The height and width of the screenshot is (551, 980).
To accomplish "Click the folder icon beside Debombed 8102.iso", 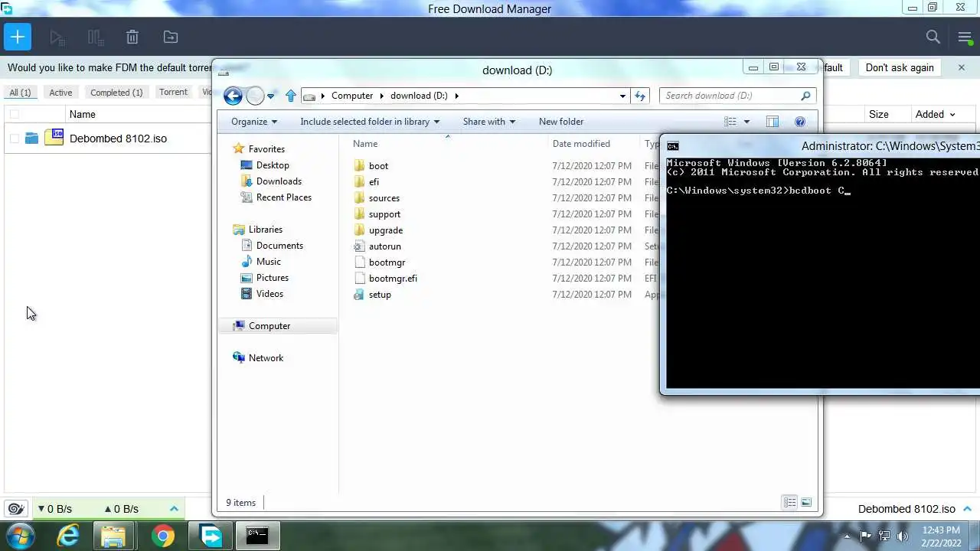I will [x=31, y=139].
